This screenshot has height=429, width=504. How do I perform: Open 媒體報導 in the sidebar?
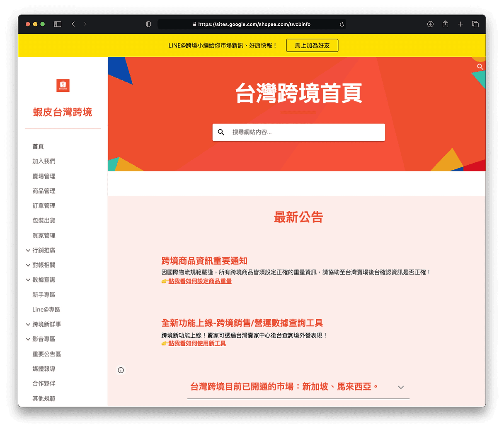click(44, 369)
